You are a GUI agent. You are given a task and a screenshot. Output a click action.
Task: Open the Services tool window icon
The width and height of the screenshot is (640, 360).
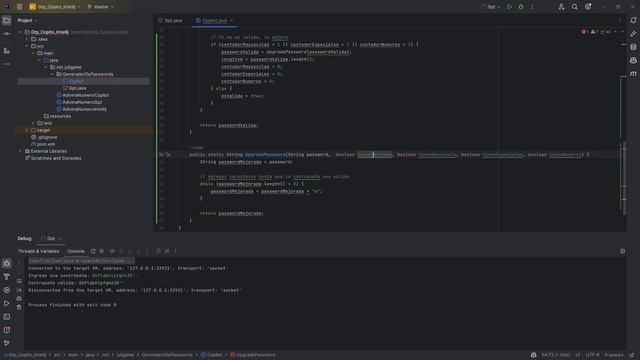(7, 290)
